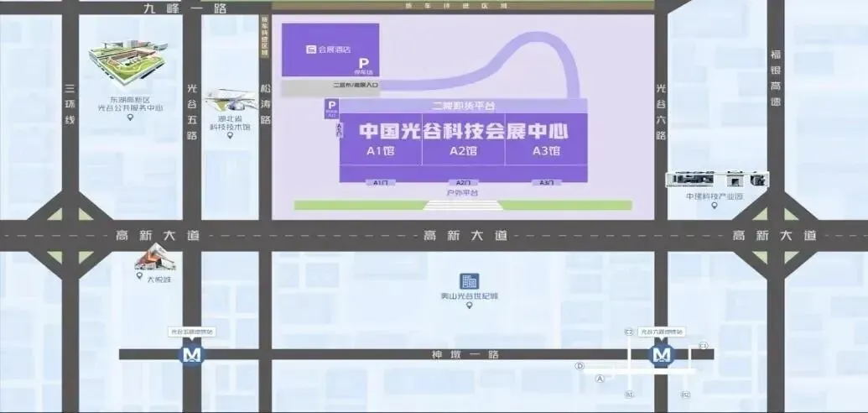Image resolution: width=868 pixels, height=413 pixels.
Task: Click the A3馆 hall label
Action: [547, 151]
